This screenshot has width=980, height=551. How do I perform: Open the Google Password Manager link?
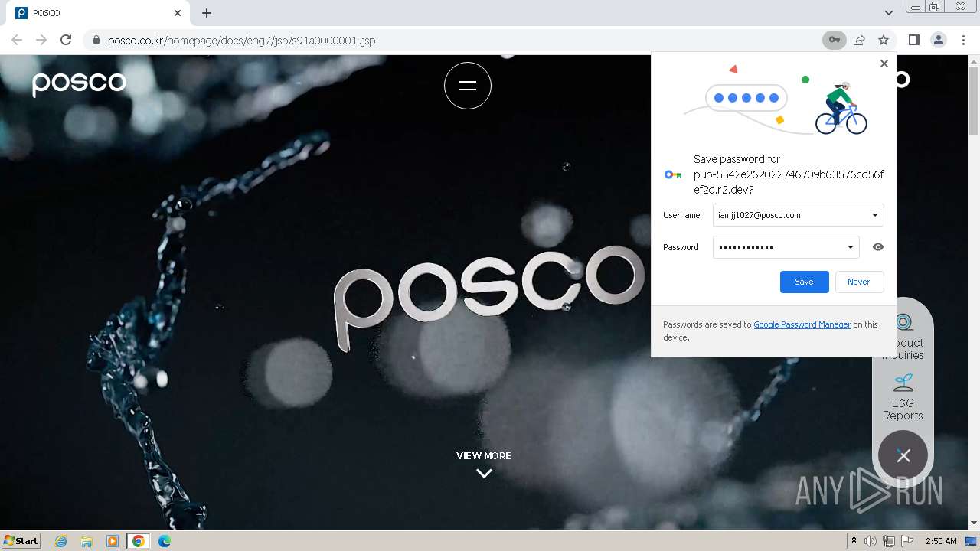pyautogui.click(x=802, y=324)
